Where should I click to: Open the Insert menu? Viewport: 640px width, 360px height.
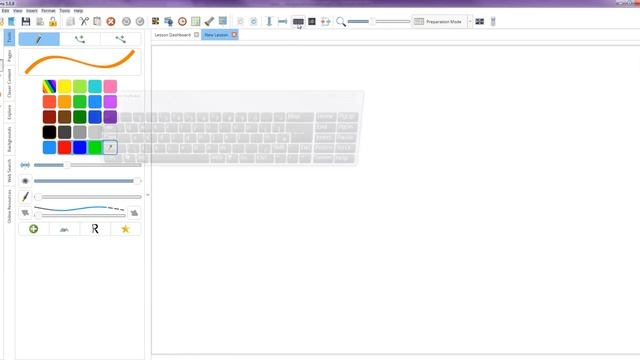[32, 11]
